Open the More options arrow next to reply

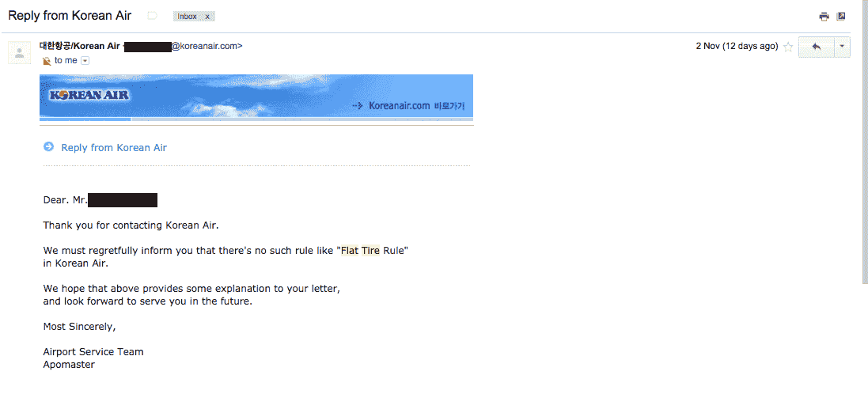coord(841,47)
